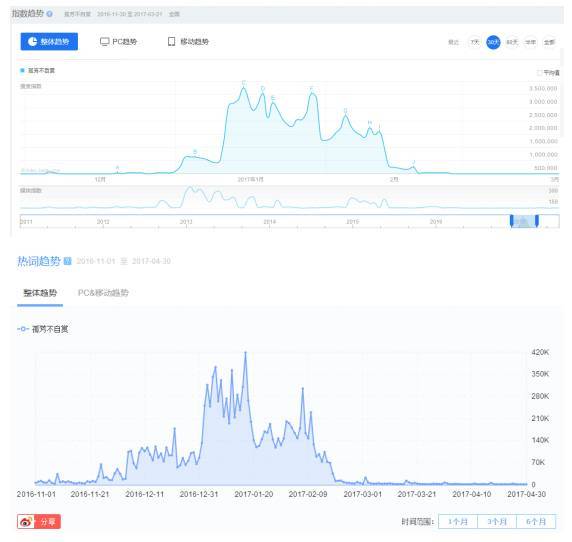The width and height of the screenshot is (572, 542).
Task: Switch to PC&移动趋势 tab
Action: [x=103, y=293]
